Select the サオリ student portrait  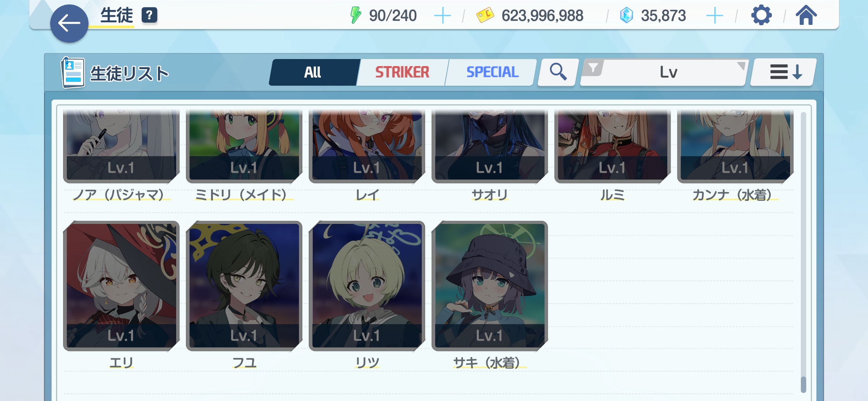point(490,146)
